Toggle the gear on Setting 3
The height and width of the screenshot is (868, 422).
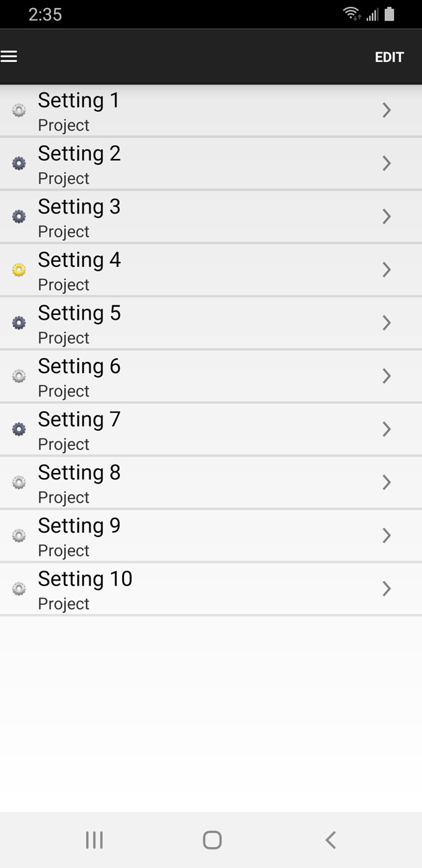point(19,216)
